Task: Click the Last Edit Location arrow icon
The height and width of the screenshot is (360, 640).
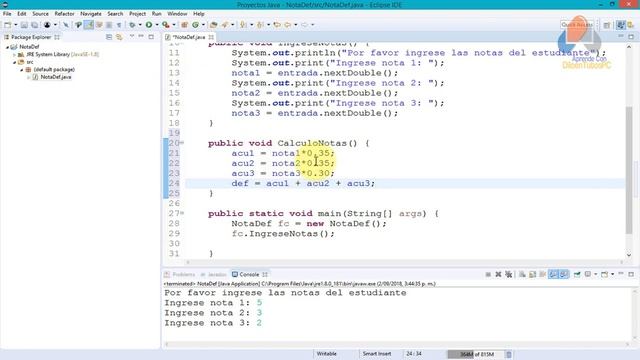Action: click(x=277, y=25)
